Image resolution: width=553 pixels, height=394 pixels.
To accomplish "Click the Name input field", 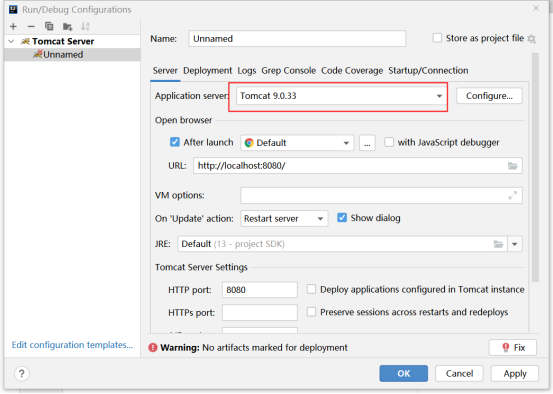I will coord(297,38).
